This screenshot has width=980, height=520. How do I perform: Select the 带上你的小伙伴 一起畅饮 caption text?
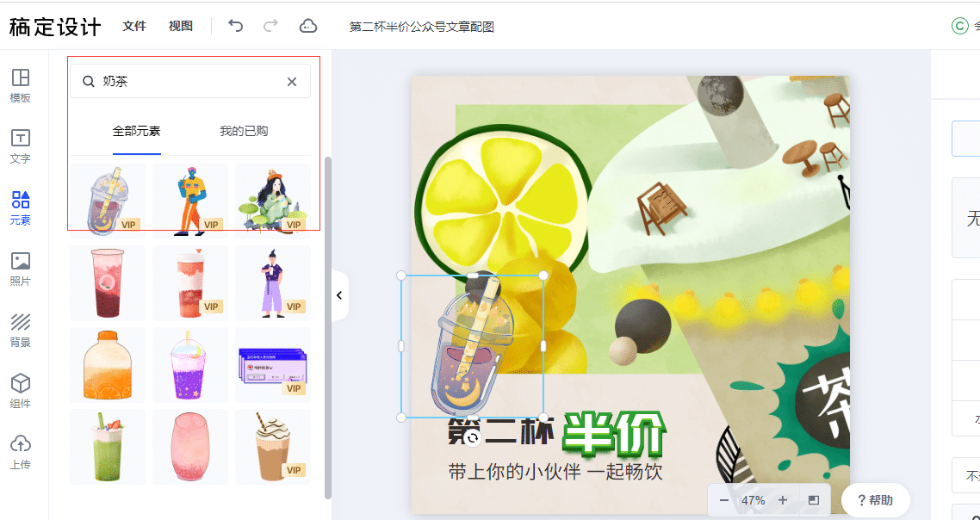point(555,471)
